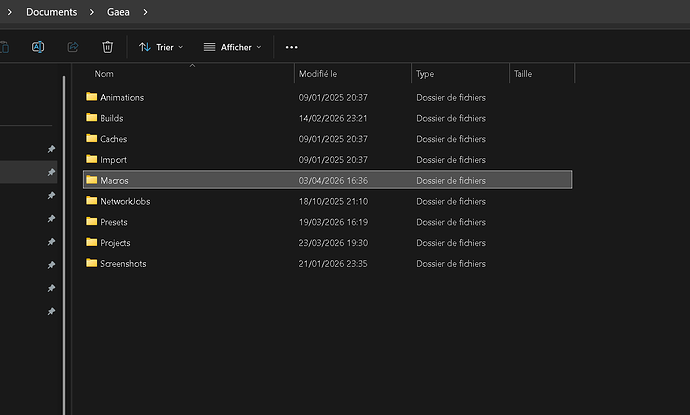Click the Delete trash icon
The width and height of the screenshot is (690, 415).
pos(107,47)
